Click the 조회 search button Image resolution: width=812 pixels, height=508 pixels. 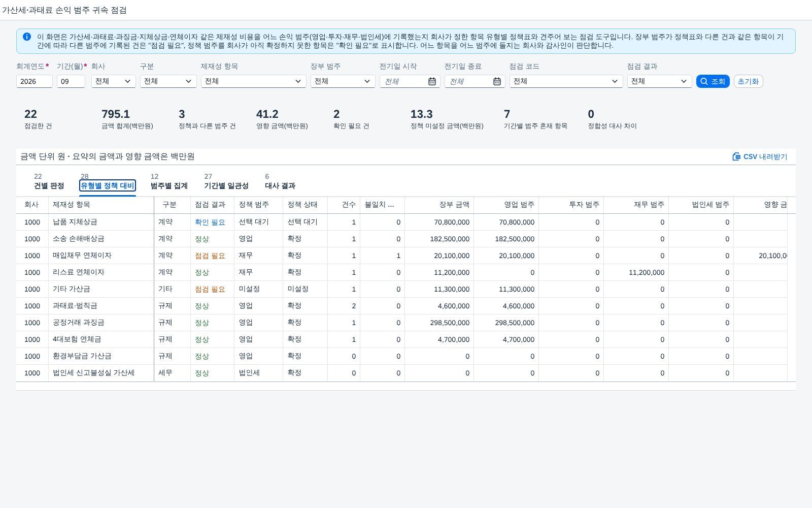pos(713,81)
